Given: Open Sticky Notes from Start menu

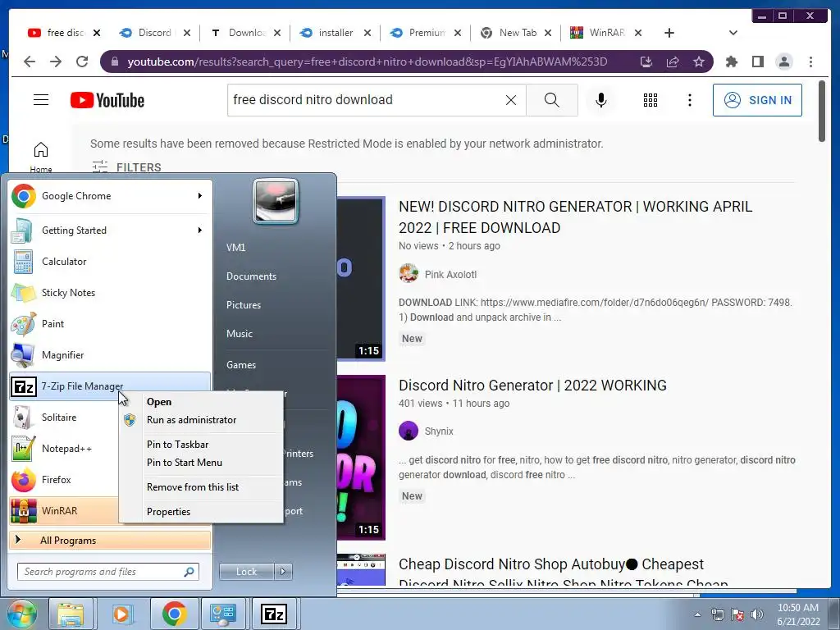Looking at the screenshot, I should 110,293.
